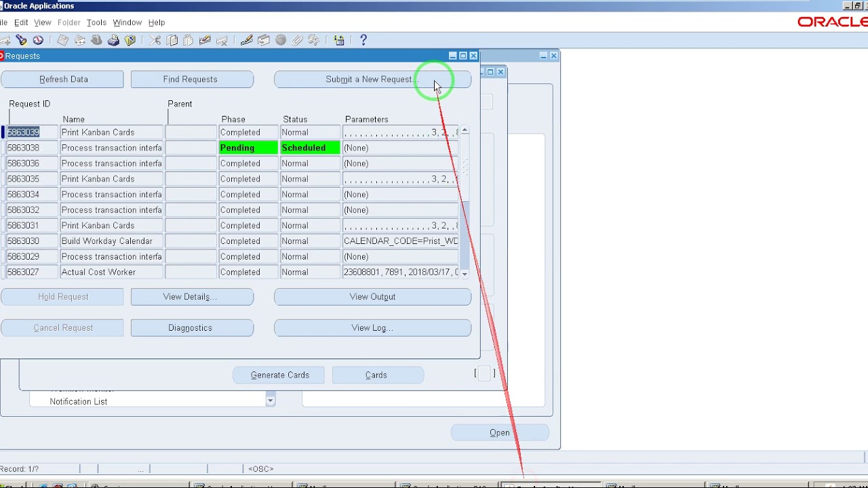Click the Delete Record toolbar icon
This screenshot has width=868, height=488.
point(222,41)
